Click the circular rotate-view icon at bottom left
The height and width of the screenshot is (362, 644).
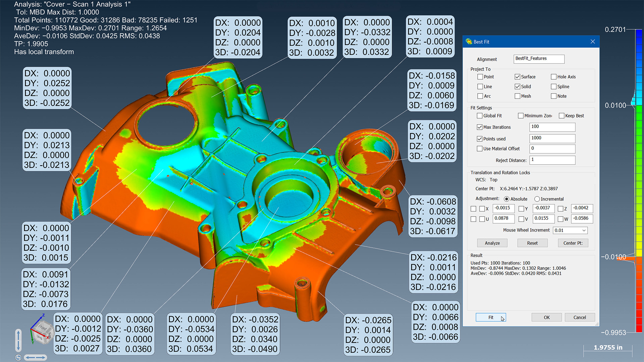(18, 358)
